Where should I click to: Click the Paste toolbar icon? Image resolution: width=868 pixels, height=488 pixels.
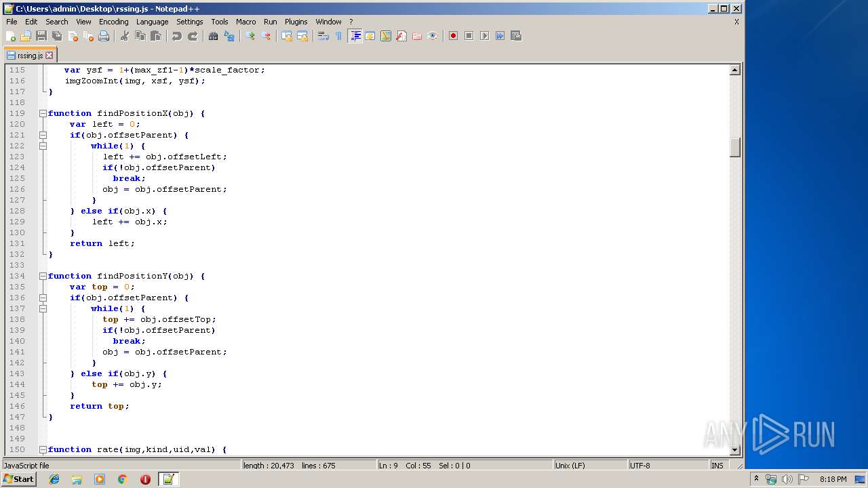156,36
